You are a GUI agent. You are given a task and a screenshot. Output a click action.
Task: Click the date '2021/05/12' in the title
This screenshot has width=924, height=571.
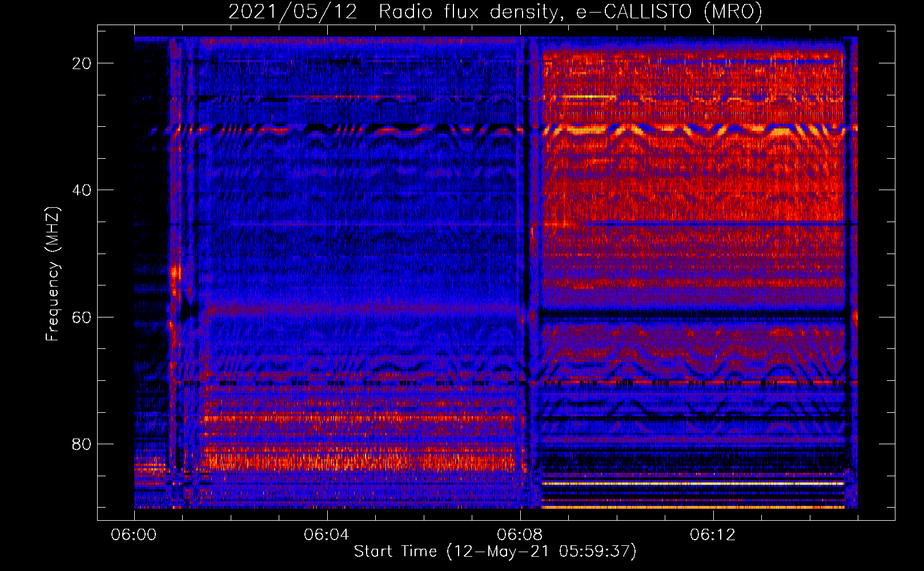[x=292, y=11]
